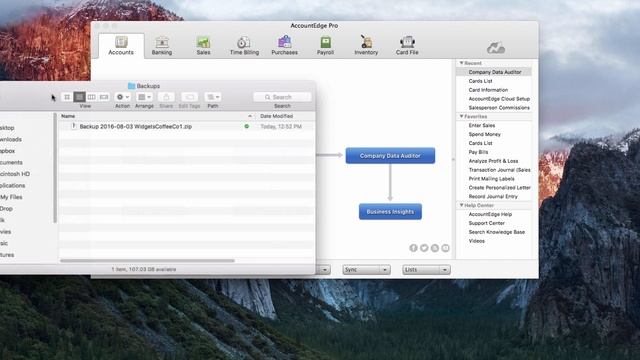The image size is (640, 360).
Task: Open the Payroll command center
Action: [325, 45]
